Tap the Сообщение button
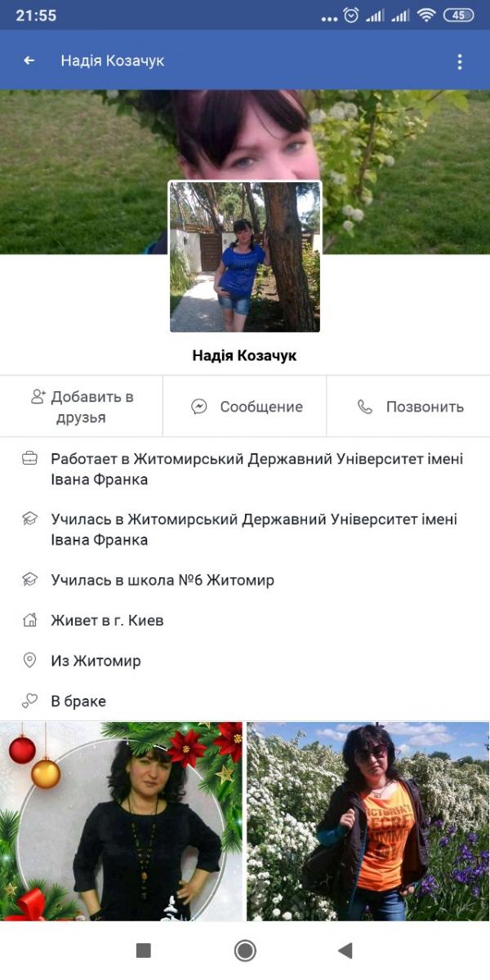The image size is (490, 980). (x=245, y=407)
